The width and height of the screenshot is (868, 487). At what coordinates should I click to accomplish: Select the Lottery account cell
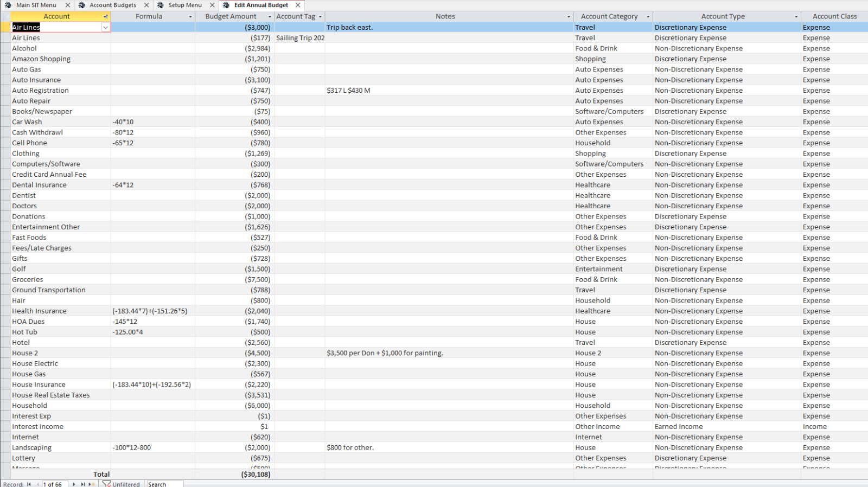click(60, 458)
